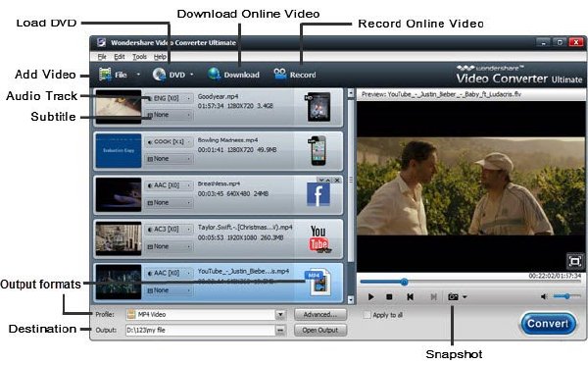Click the iPhone output icon for Bowling Madness.mp4

[x=318, y=150]
